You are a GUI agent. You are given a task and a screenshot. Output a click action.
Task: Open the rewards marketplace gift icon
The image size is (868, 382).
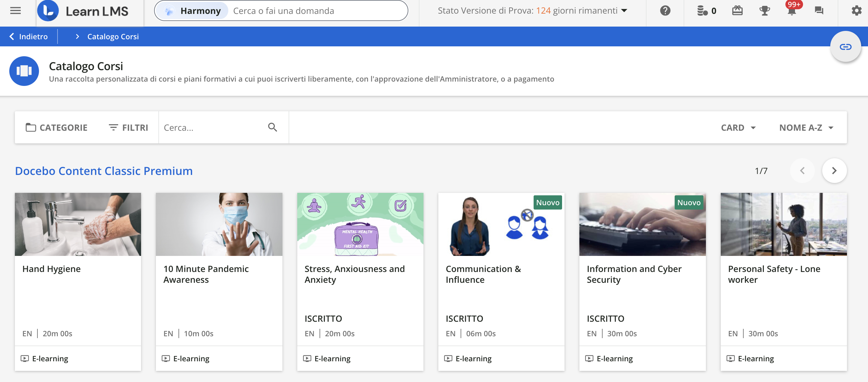(x=737, y=11)
